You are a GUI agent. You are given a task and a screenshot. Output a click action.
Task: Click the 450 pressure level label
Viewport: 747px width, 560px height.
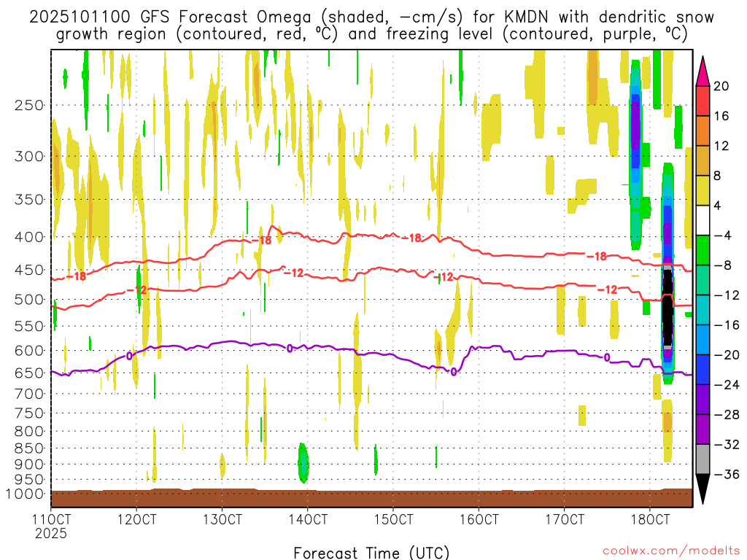click(29, 270)
